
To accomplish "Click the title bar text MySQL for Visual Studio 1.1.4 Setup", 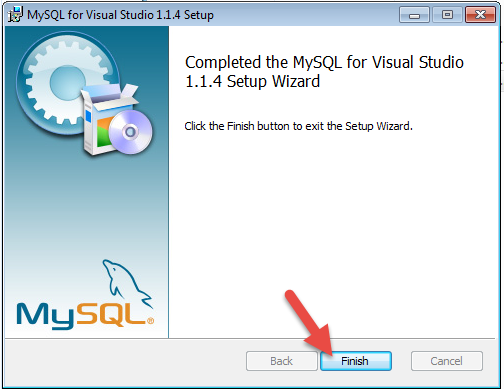I will tap(120, 15).
